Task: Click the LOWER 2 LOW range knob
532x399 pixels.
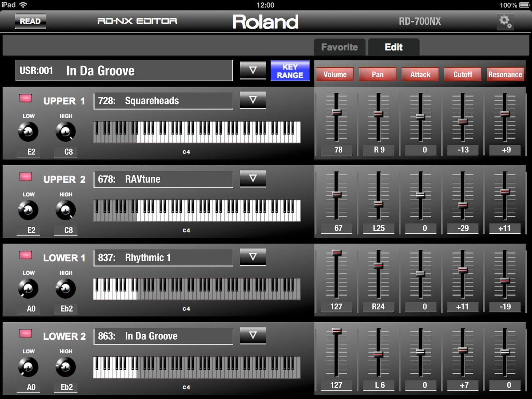Action: click(28, 367)
